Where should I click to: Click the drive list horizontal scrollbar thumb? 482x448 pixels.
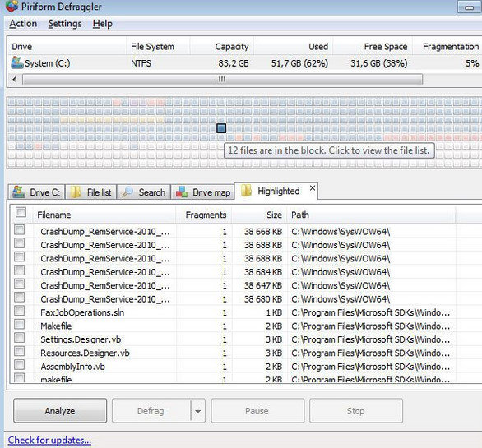point(222,79)
